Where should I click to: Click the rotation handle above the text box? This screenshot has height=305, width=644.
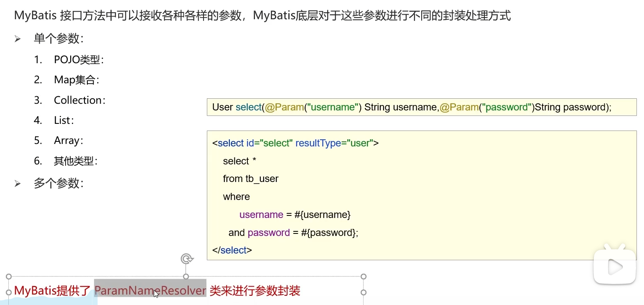pos(187,259)
